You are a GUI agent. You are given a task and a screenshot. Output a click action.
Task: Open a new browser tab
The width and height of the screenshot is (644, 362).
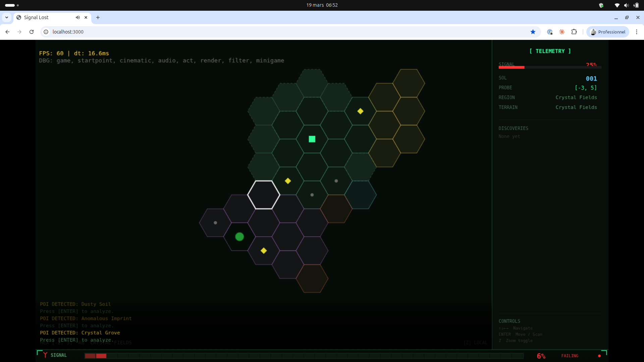pyautogui.click(x=98, y=17)
